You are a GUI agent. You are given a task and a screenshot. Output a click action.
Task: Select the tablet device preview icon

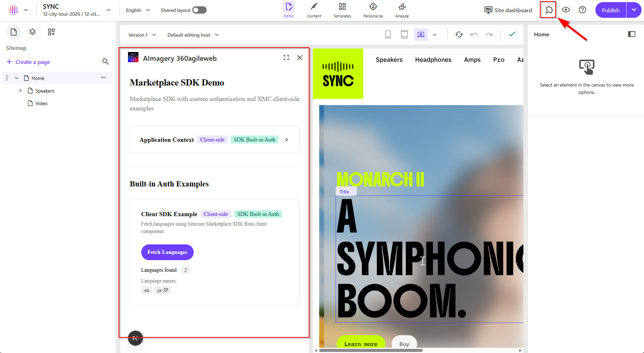pos(404,35)
